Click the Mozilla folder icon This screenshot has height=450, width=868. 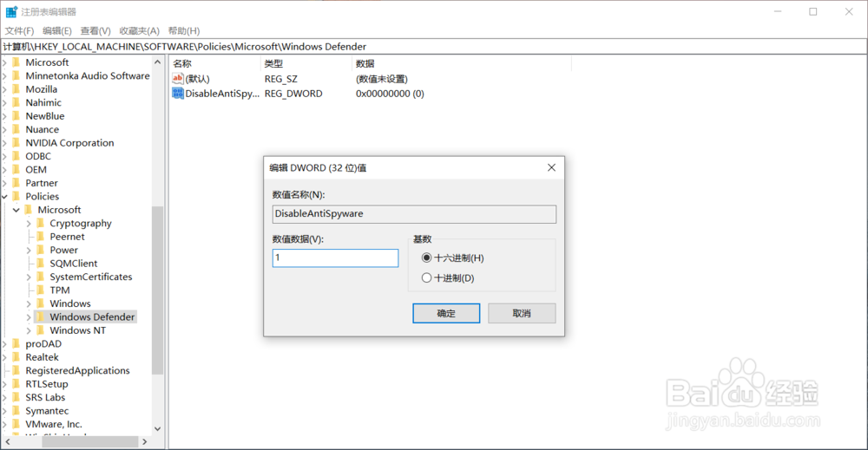(x=16, y=89)
